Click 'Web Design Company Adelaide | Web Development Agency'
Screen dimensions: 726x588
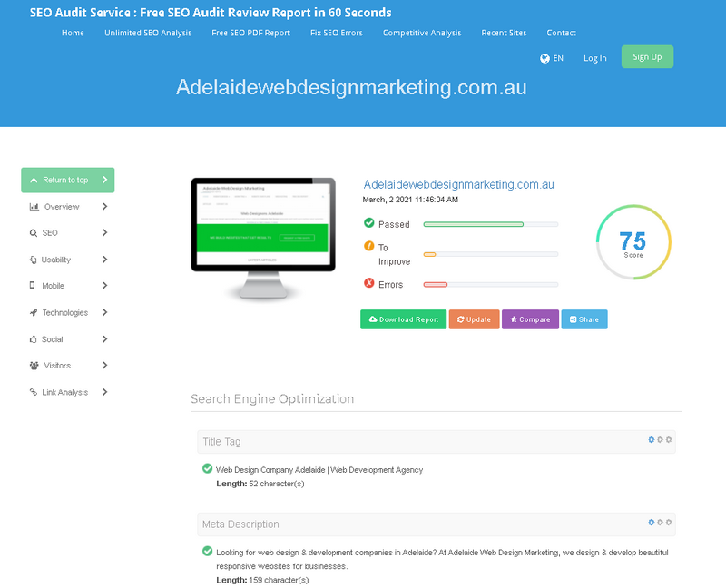click(x=319, y=470)
